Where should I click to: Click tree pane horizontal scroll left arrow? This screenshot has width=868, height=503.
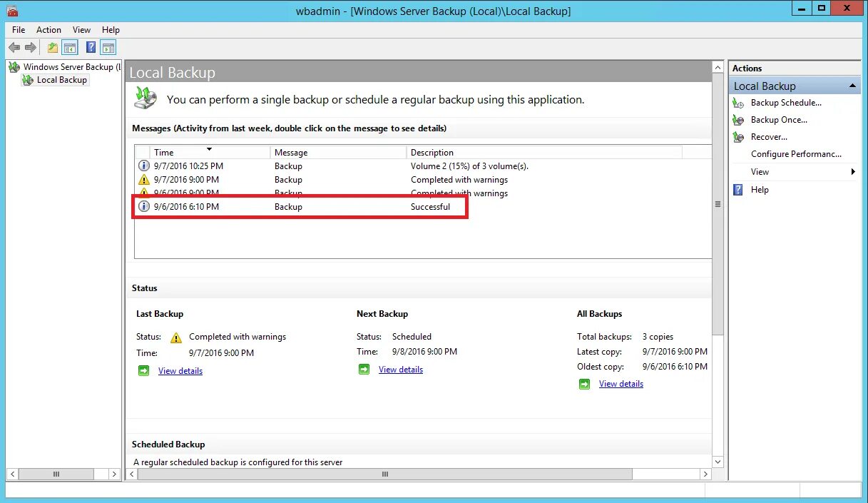coord(13,474)
